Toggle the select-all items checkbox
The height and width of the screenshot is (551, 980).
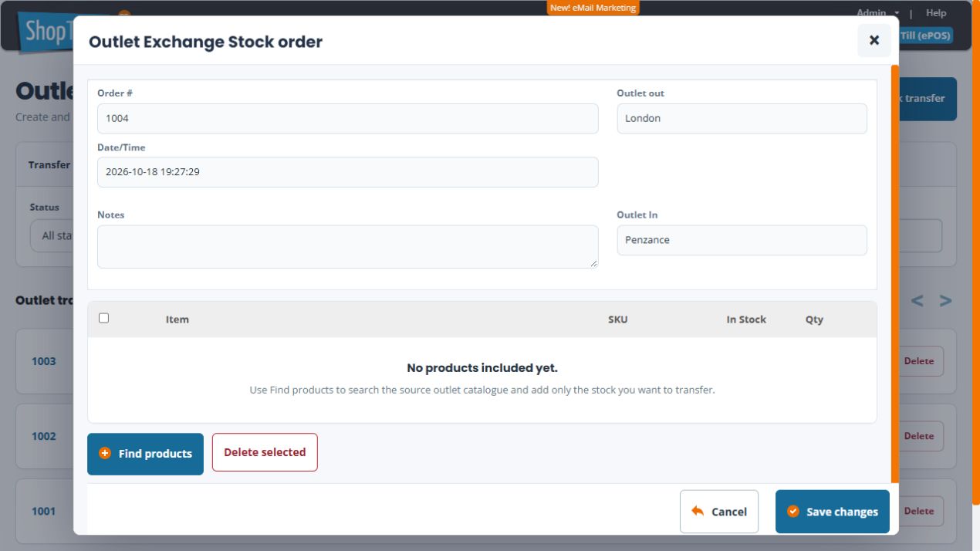[104, 318]
